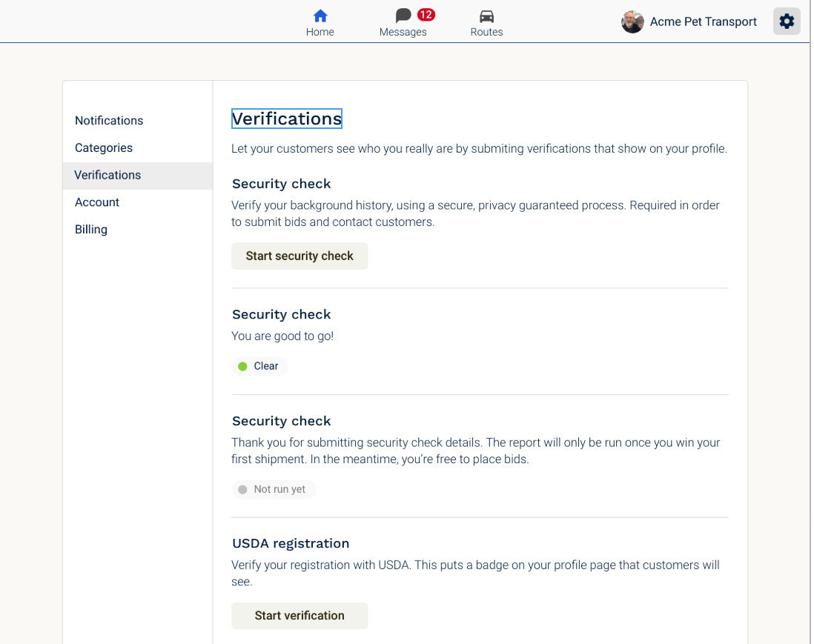Click the USDA registration section heading

tap(291, 543)
